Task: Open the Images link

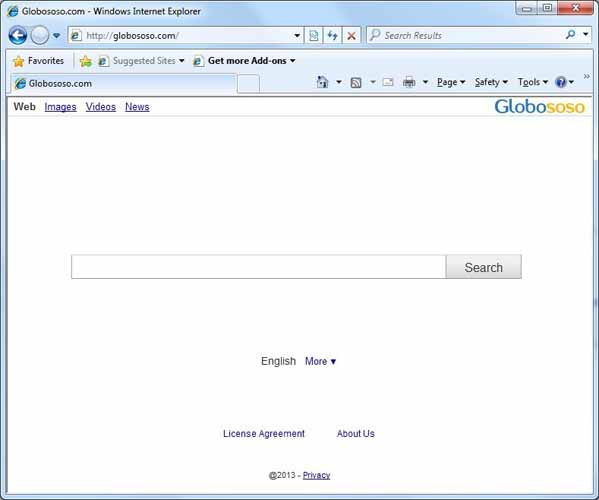Action: [x=60, y=107]
